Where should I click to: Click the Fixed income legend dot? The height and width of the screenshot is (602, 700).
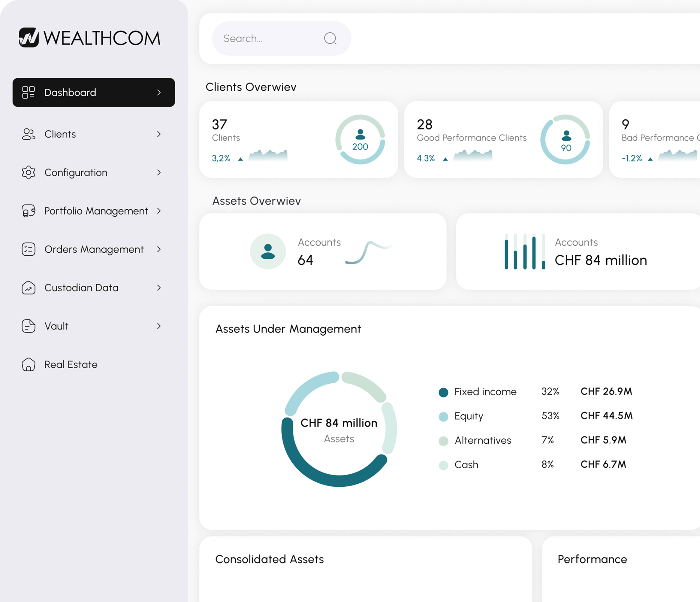pos(443,392)
